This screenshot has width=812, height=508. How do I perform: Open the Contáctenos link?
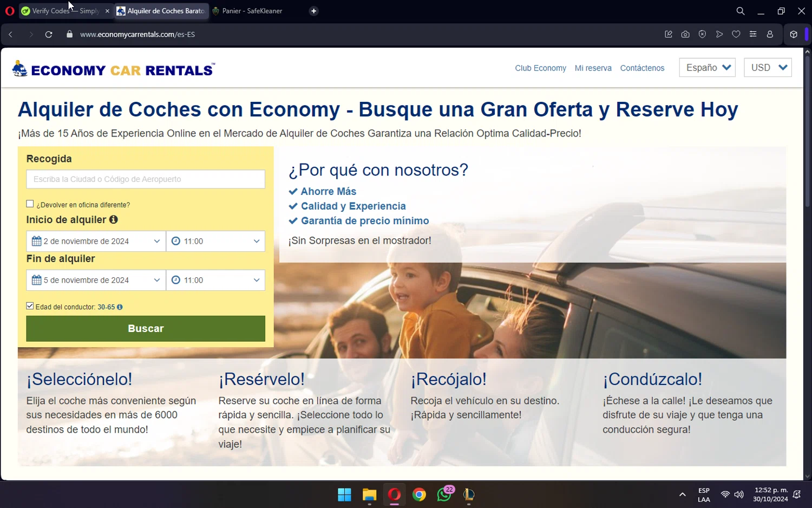click(642, 68)
